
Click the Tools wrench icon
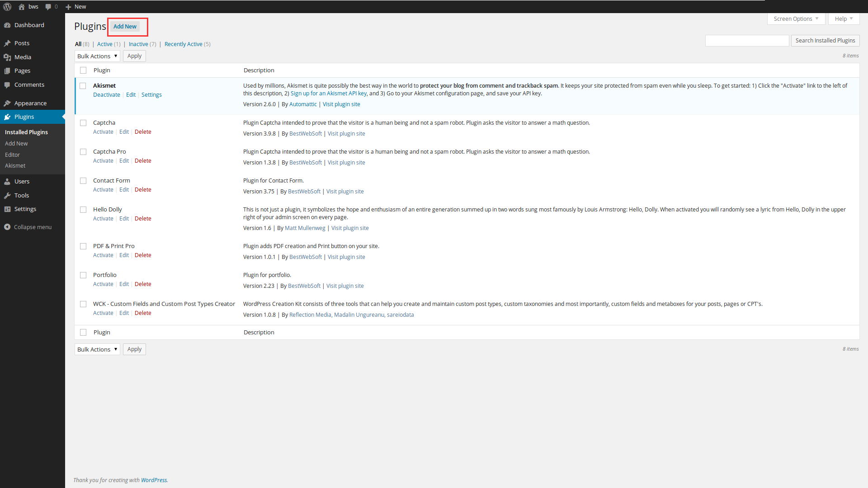pyautogui.click(x=7, y=195)
